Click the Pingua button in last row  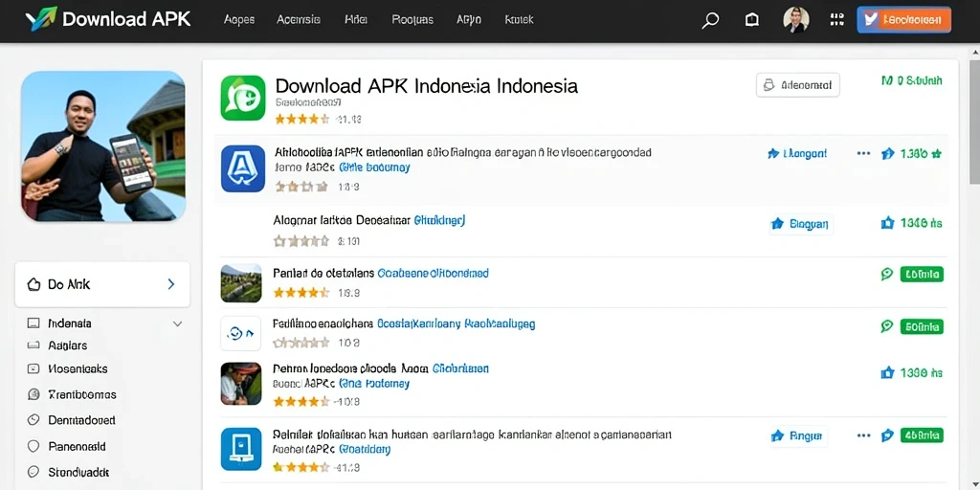pyautogui.click(x=799, y=435)
